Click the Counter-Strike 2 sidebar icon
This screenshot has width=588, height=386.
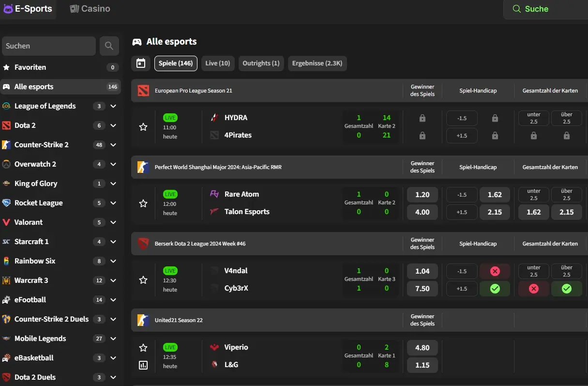[x=6, y=145]
